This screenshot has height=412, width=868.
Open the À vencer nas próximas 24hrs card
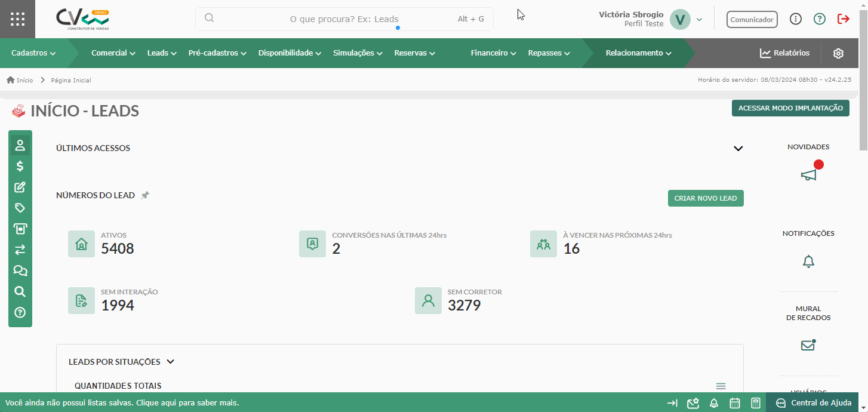tap(601, 244)
